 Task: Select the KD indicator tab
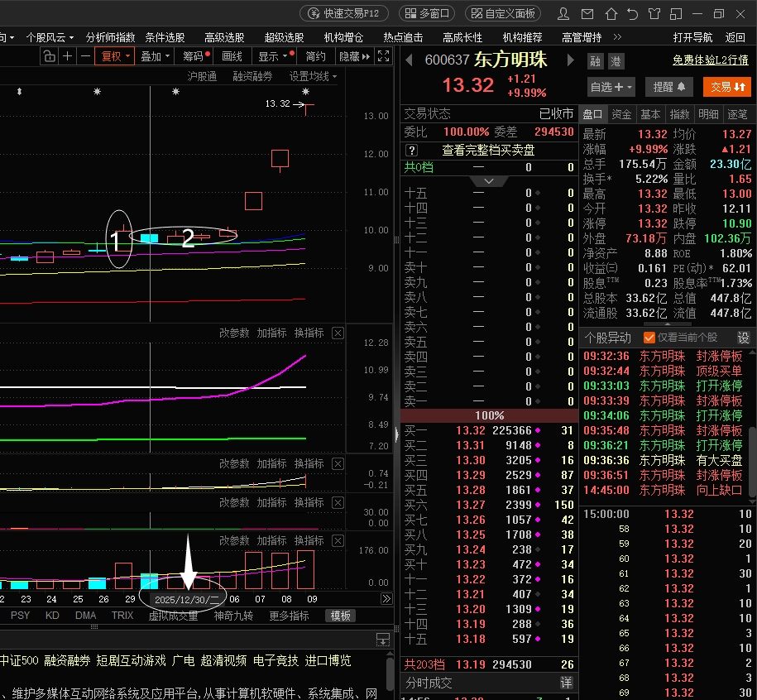tap(52, 616)
